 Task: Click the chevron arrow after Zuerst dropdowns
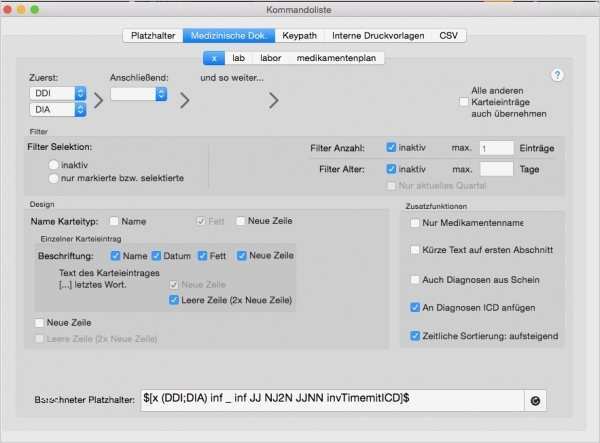tap(99, 101)
